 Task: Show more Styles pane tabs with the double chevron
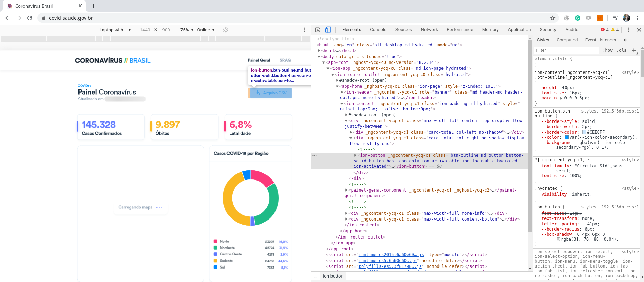(x=625, y=40)
